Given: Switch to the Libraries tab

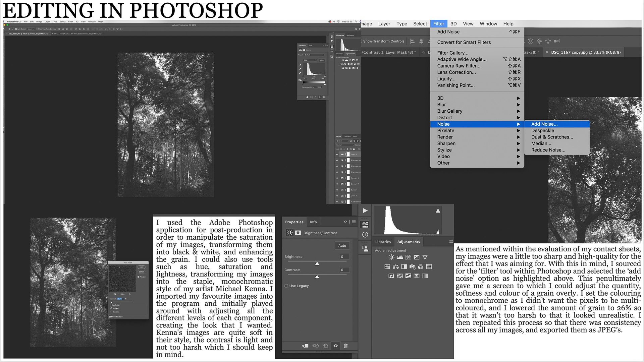Looking at the screenshot, I should point(383,242).
